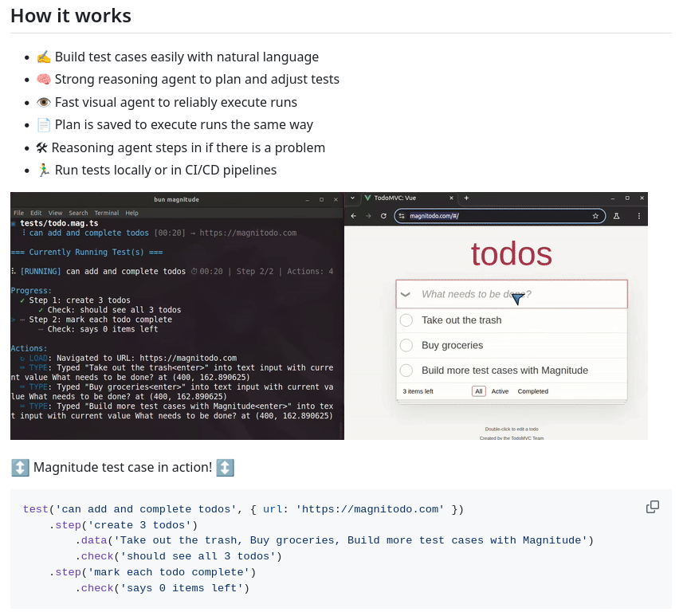Click the '[RUNNING]' status in terminal
This screenshot has height=616, width=683.
tap(41, 272)
